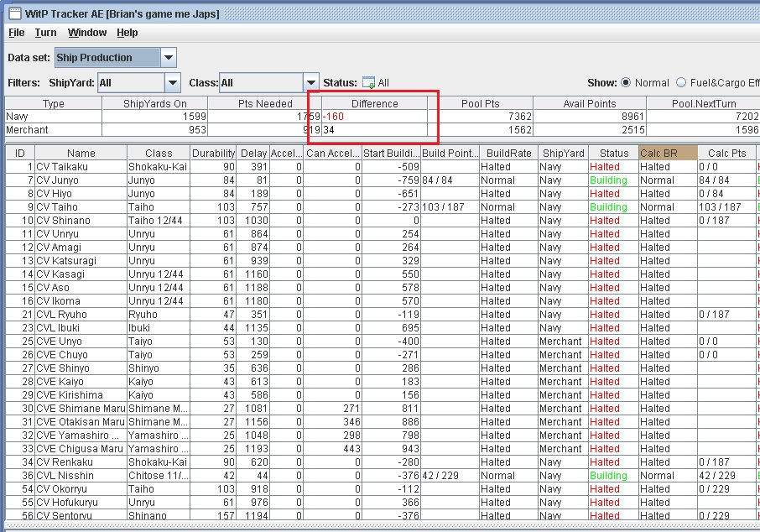The height and width of the screenshot is (532, 760).
Task: Select the CV Amagi row
Action: pos(383,248)
